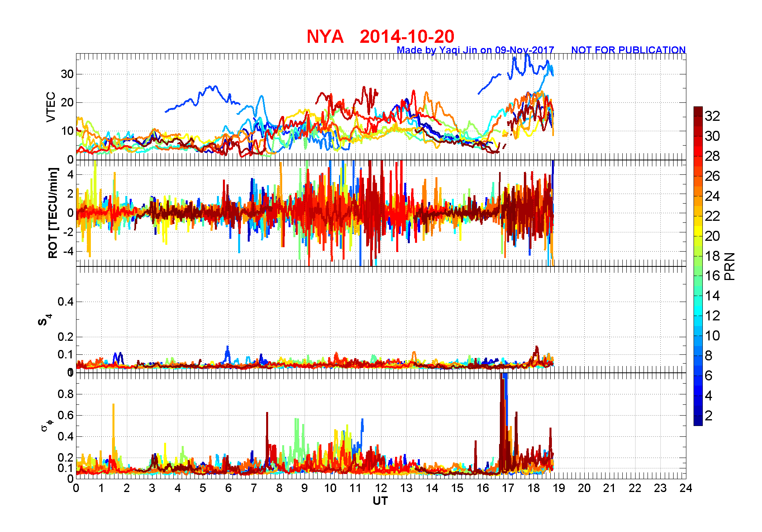Click colorbar tick label 24

coord(712,196)
